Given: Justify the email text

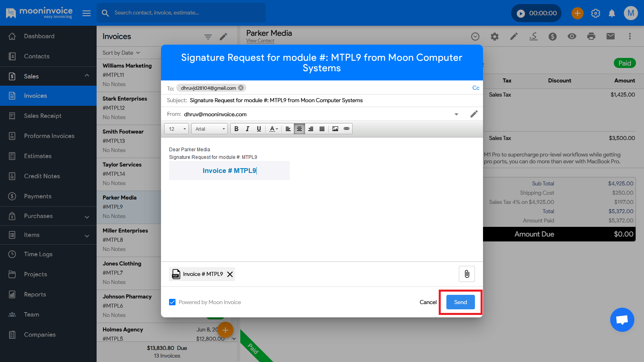Looking at the screenshot, I should click(322, 129).
